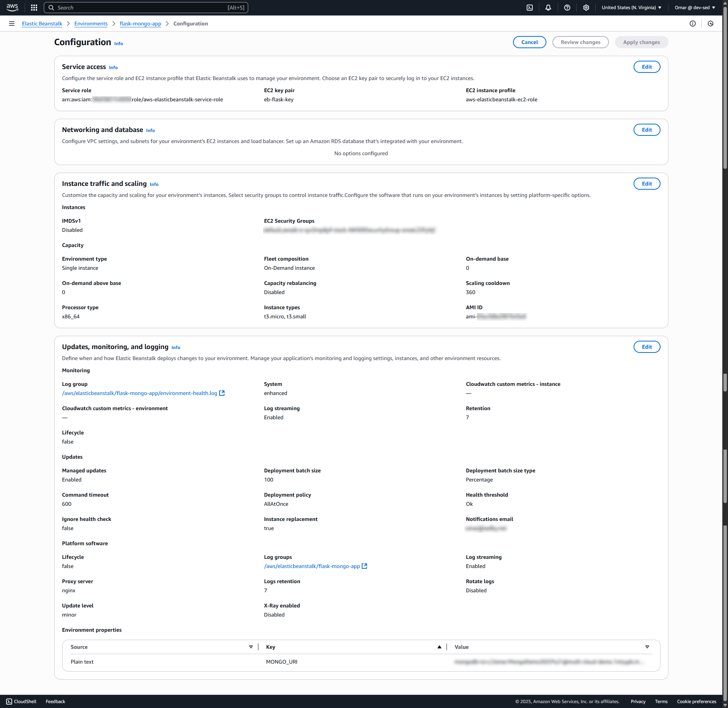Select the Plain text source cell

tap(82, 662)
